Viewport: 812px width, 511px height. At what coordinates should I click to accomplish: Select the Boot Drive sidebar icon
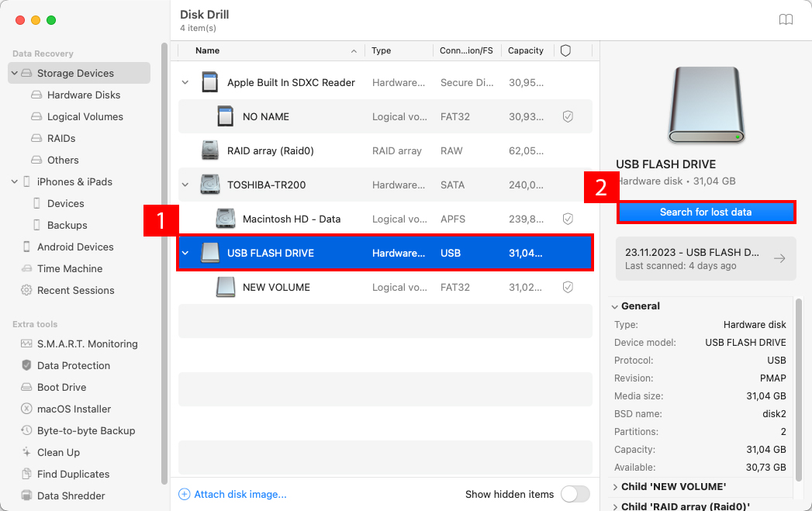click(26, 387)
